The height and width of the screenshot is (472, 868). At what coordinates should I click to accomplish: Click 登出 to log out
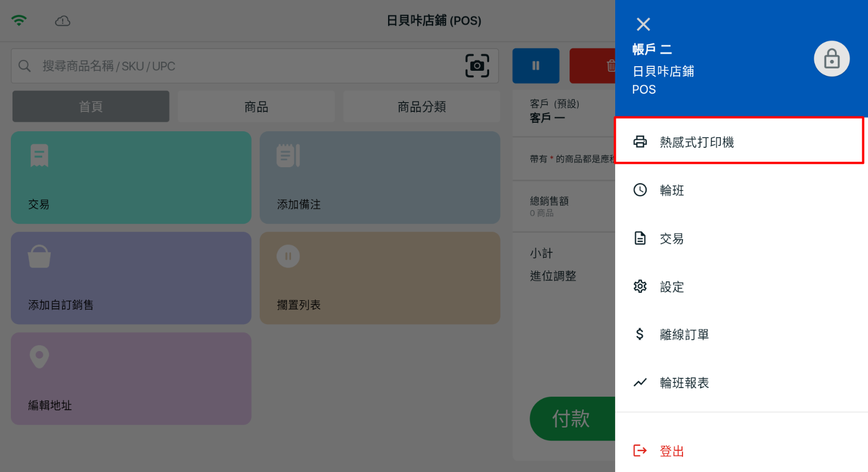click(671, 451)
